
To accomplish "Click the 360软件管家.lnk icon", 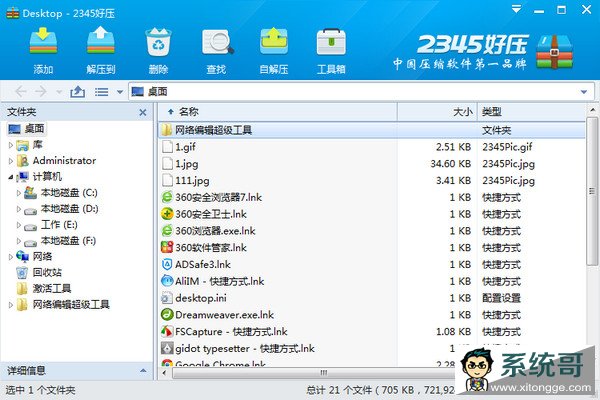I will (167, 248).
